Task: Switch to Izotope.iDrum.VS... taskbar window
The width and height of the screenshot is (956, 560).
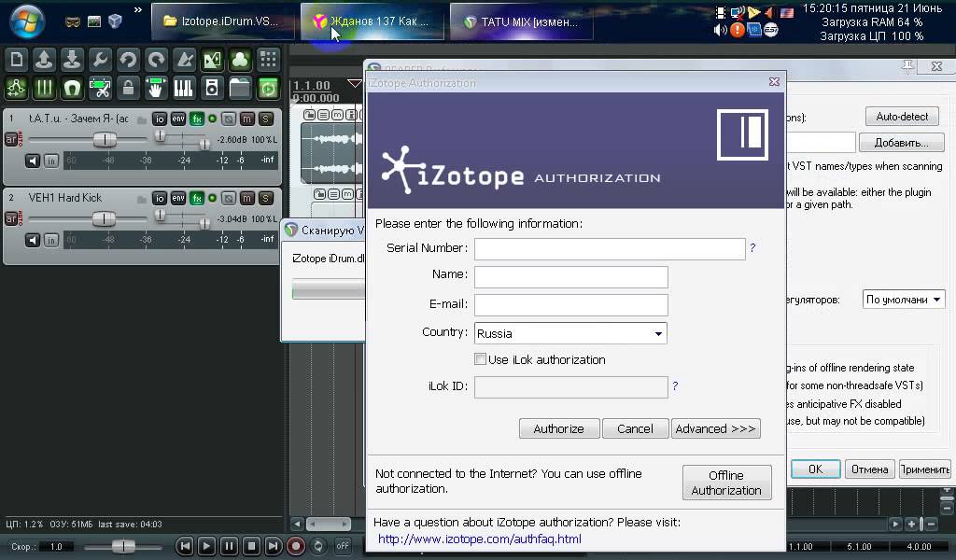Action: (222, 21)
